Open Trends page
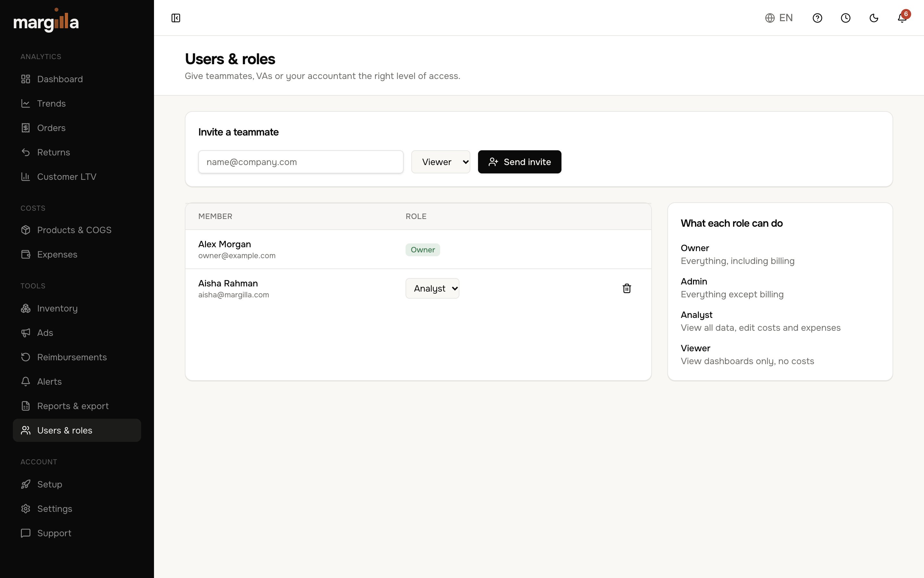The height and width of the screenshot is (578, 924). 77,104
